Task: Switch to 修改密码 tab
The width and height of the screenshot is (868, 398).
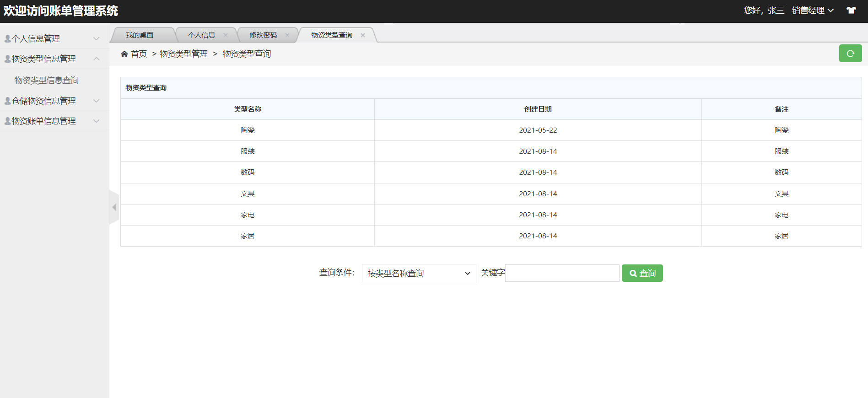Action: [263, 35]
